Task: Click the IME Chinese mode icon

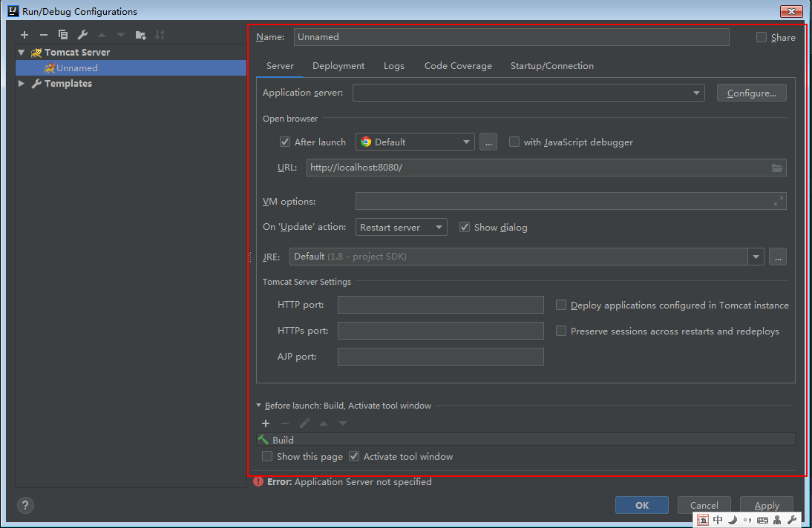Action: tap(718, 520)
